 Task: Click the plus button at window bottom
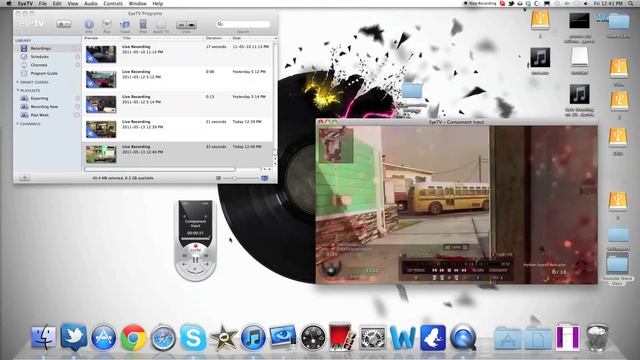click(x=24, y=178)
